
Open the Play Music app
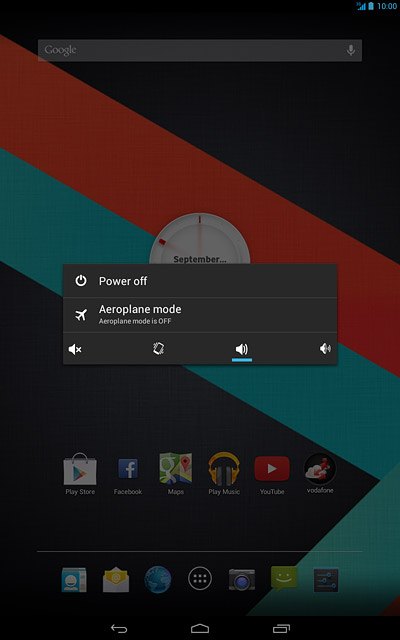pos(224,474)
